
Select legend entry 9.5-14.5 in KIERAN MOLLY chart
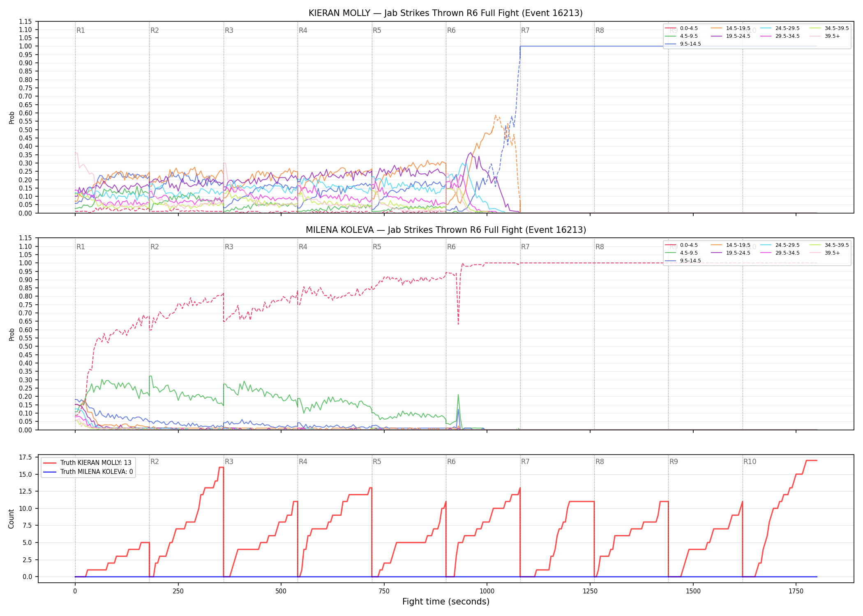click(x=683, y=44)
